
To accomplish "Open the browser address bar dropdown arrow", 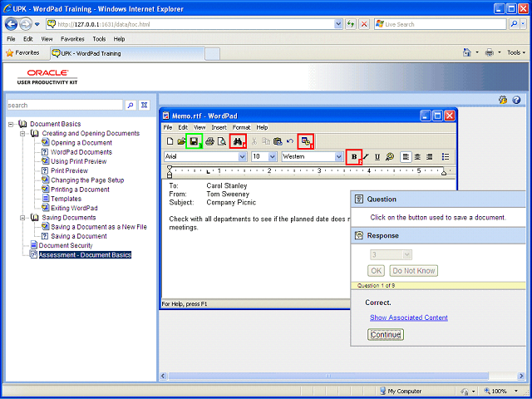I will click(x=338, y=24).
